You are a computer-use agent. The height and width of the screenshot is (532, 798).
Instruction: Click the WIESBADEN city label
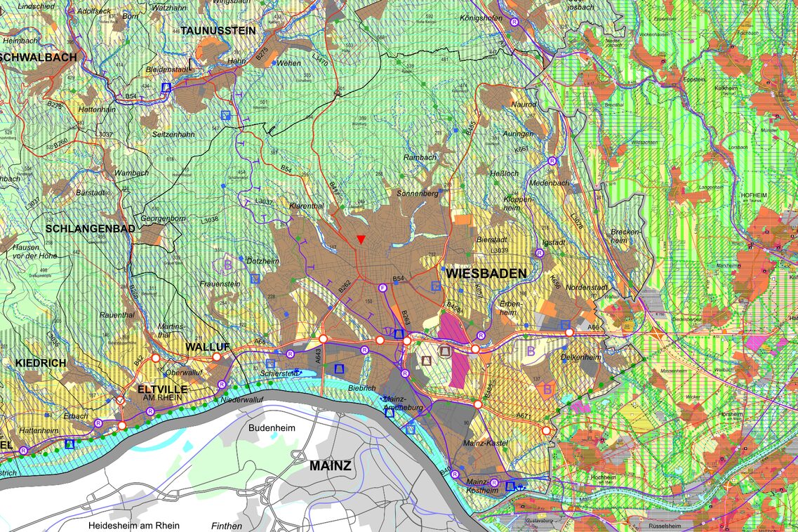point(486,274)
